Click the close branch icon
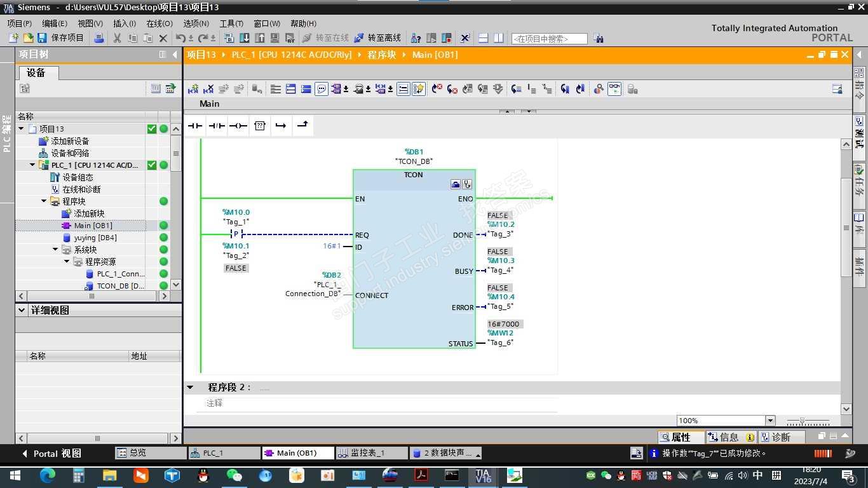Screen dimensions: 868x488 302,125
